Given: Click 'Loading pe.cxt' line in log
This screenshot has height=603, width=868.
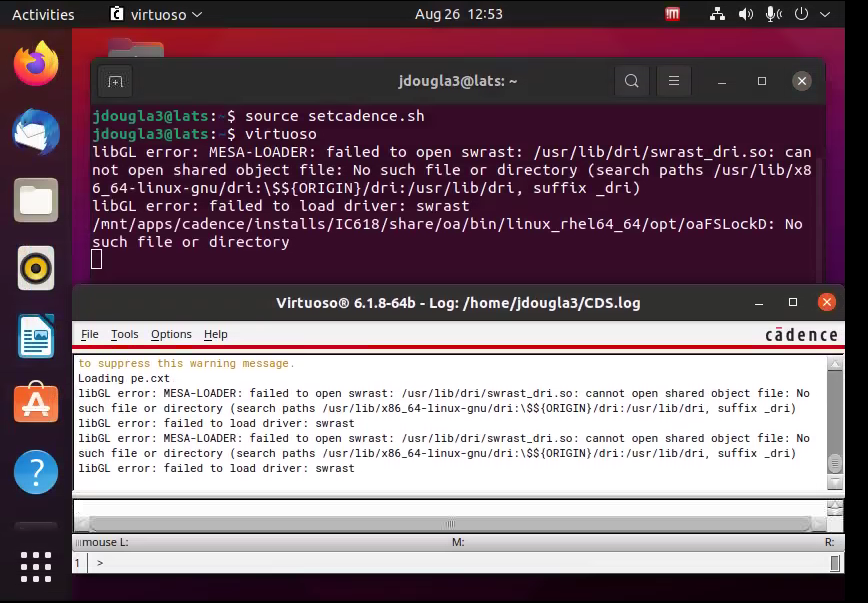Looking at the screenshot, I should 123,378.
